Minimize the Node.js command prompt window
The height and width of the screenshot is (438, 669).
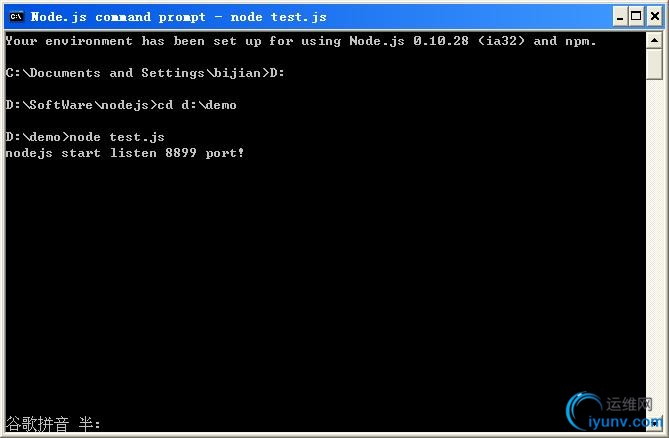620,17
